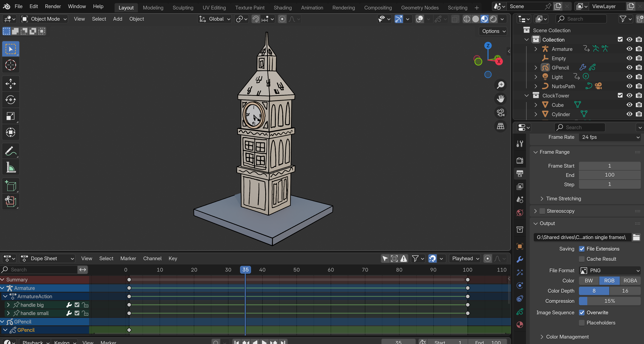Expand the handle big channel
Screen dimensions: 644x344
8,305
